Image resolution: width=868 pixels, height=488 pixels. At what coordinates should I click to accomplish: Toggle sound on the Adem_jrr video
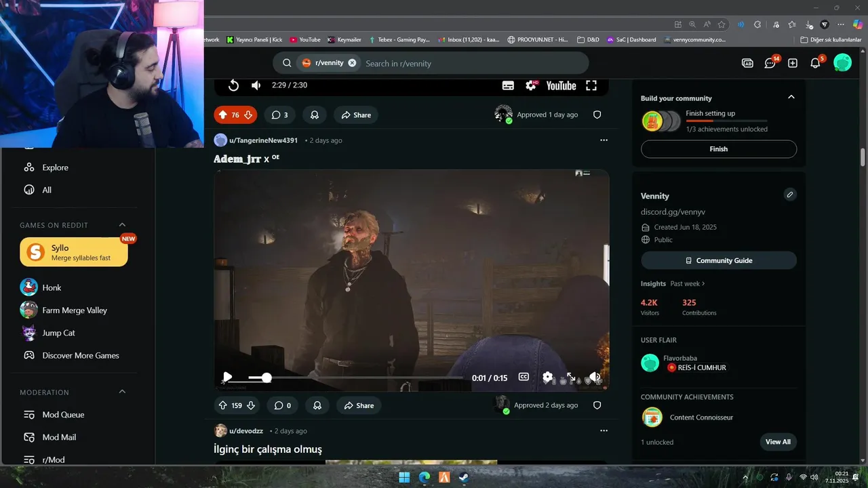(594, 378)
